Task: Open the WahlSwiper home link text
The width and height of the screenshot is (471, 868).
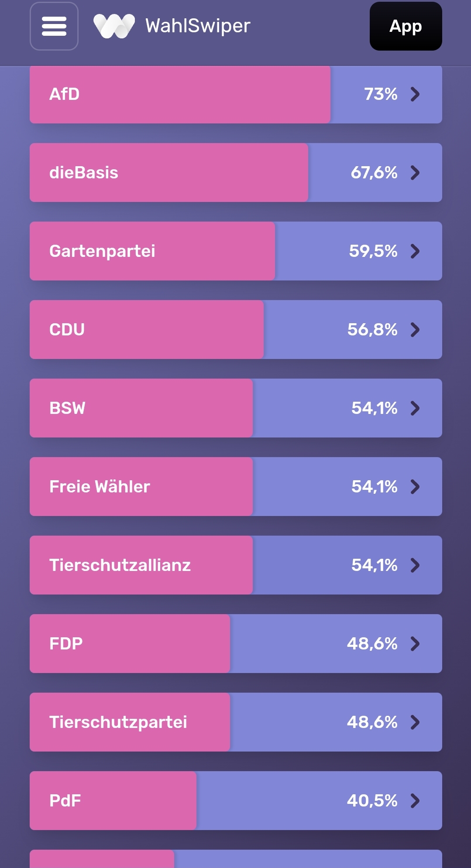Action: point(198,26)
